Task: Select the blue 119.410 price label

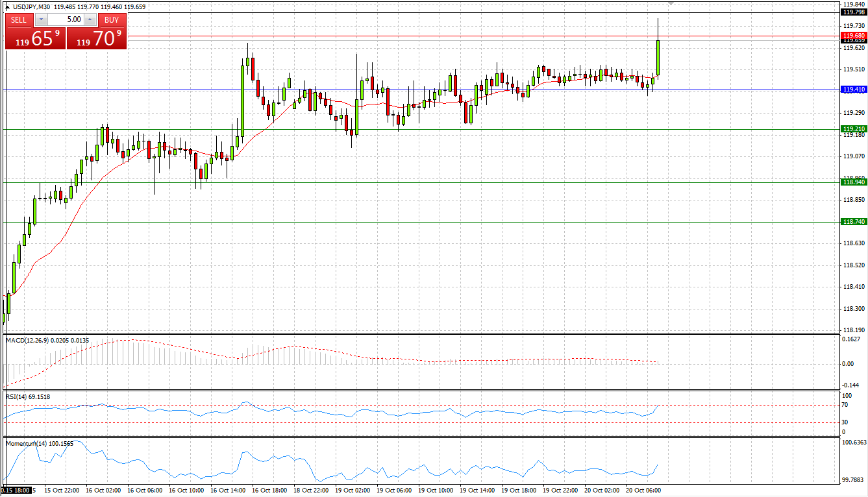Action: (853, 90)
